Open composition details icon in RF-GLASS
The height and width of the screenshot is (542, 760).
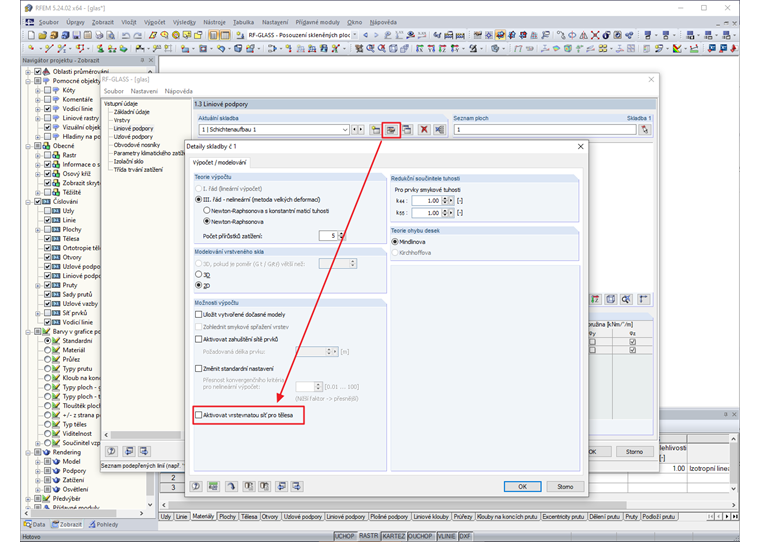(391, 129)
